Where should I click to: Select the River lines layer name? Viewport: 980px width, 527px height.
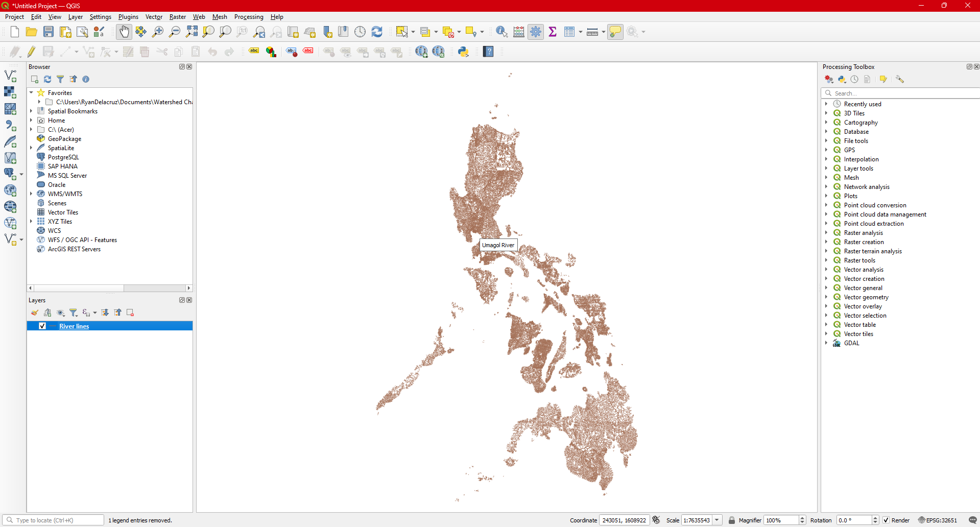(74, 326)
